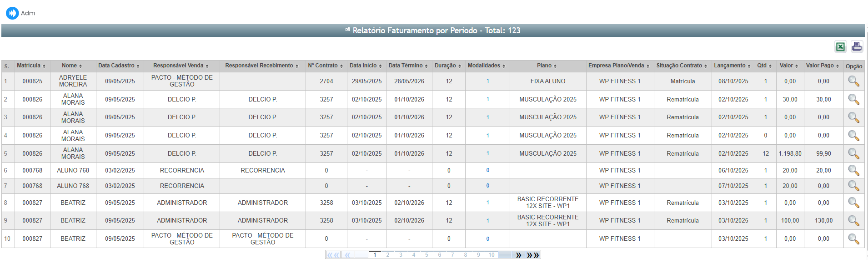
Task: Click magnifier icon on row 10
Action: (853, 239)
